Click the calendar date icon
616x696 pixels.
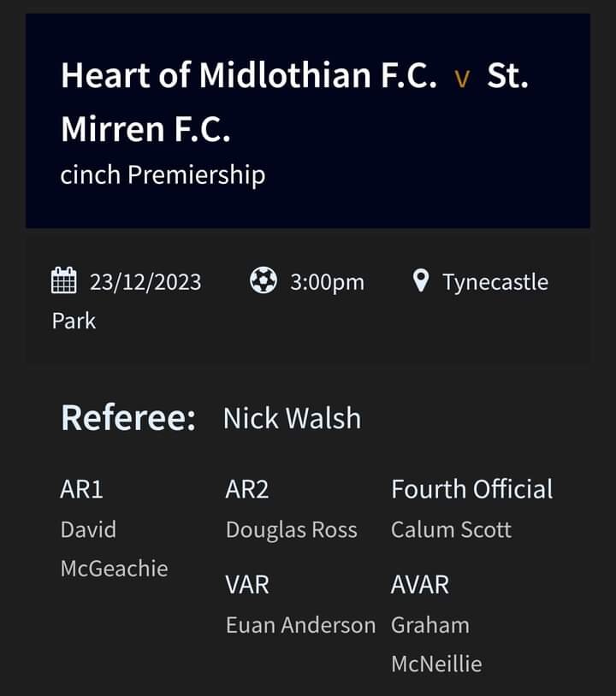(x=64, y=280)
